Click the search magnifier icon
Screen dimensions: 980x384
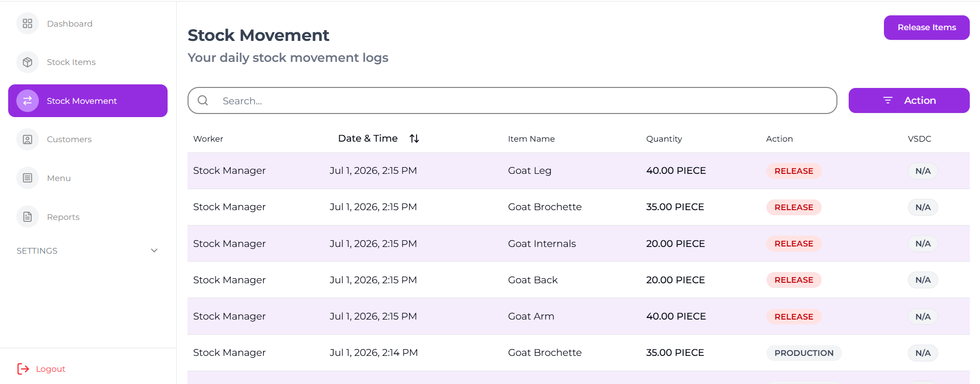pos(203,100)
